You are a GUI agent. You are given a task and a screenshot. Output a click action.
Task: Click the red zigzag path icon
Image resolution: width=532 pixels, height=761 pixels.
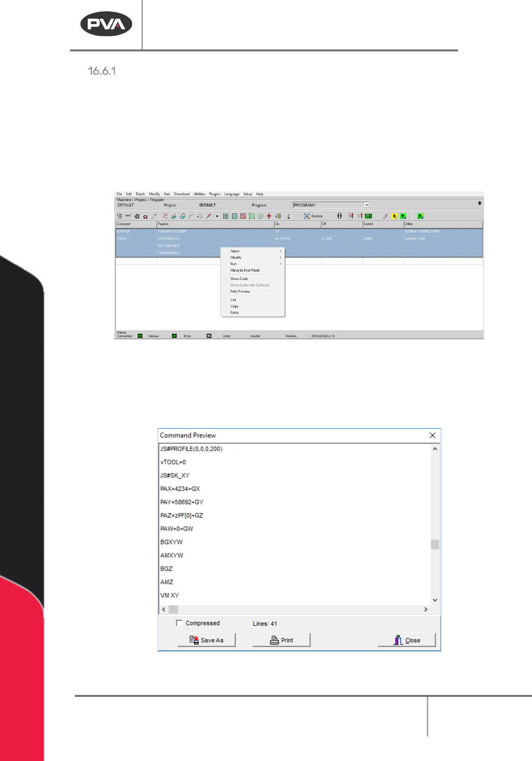(165, 216)
